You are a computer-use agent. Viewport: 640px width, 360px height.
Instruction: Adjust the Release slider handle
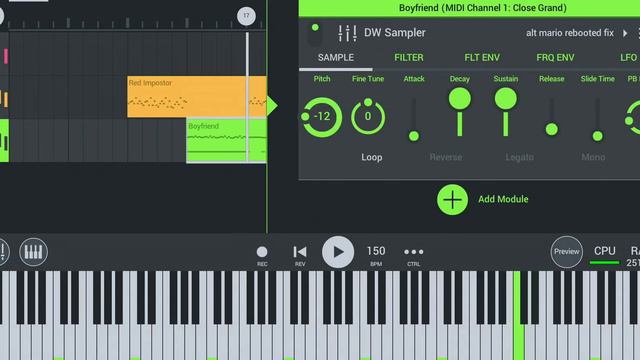point(551,129)
